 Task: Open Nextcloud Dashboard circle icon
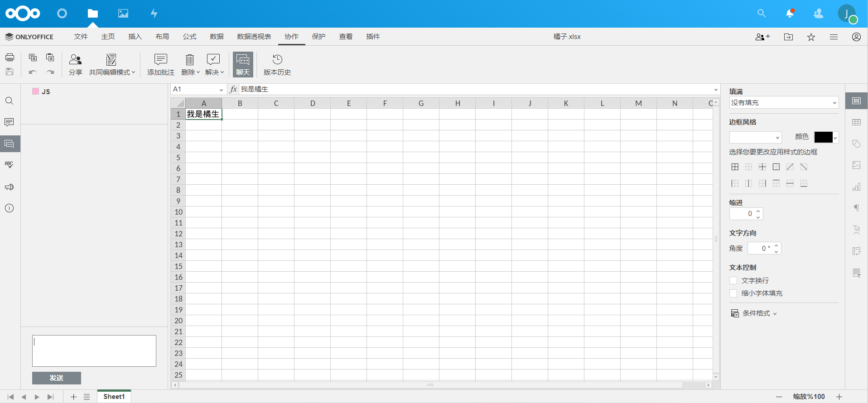click(62, 14)
